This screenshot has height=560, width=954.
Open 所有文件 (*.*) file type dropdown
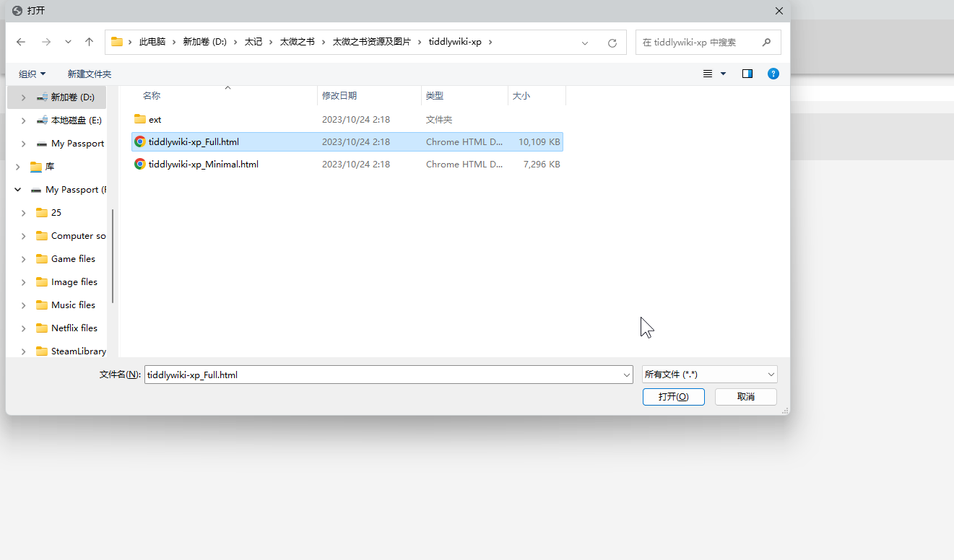tap(710, 375)
